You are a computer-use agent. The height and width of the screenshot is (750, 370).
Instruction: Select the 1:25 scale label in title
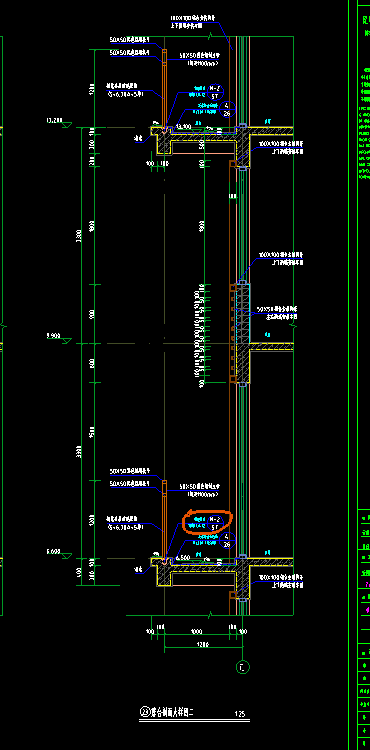point(240,714)
